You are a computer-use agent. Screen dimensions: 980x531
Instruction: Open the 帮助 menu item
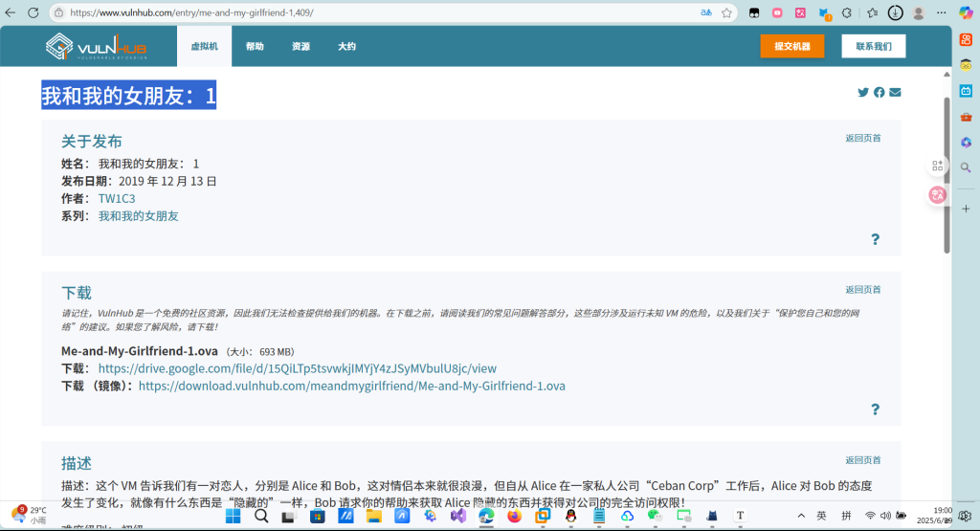click(255, 46)
